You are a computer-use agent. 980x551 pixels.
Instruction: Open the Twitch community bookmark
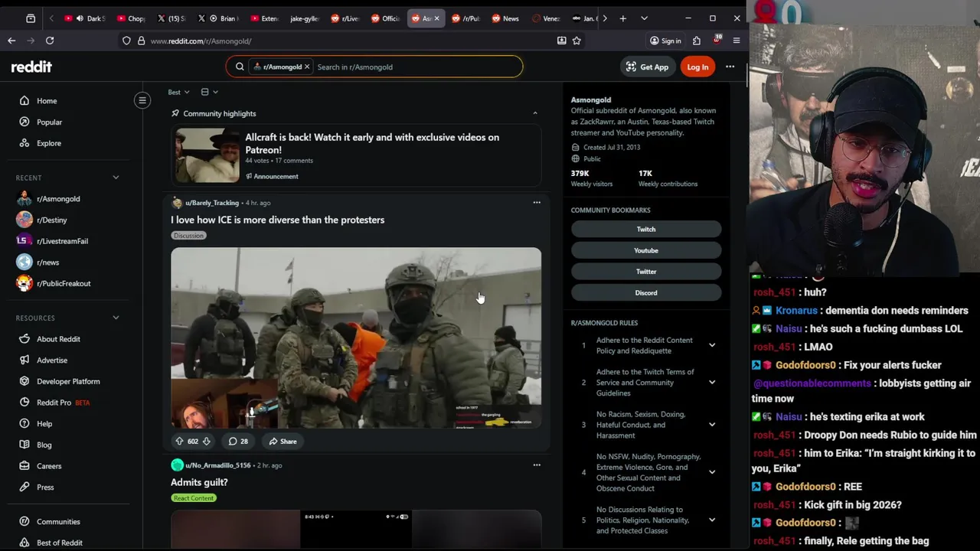[x=646, y=230]
